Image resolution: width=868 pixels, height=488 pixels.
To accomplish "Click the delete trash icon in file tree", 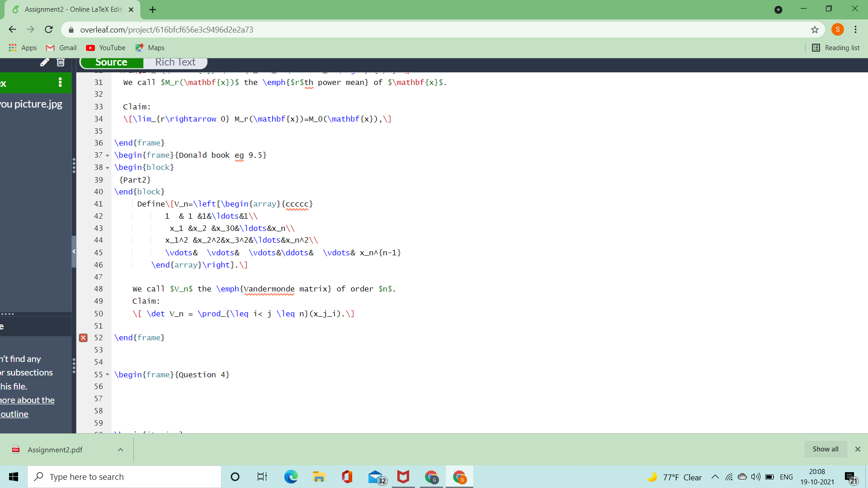I will tap(61, 62).
